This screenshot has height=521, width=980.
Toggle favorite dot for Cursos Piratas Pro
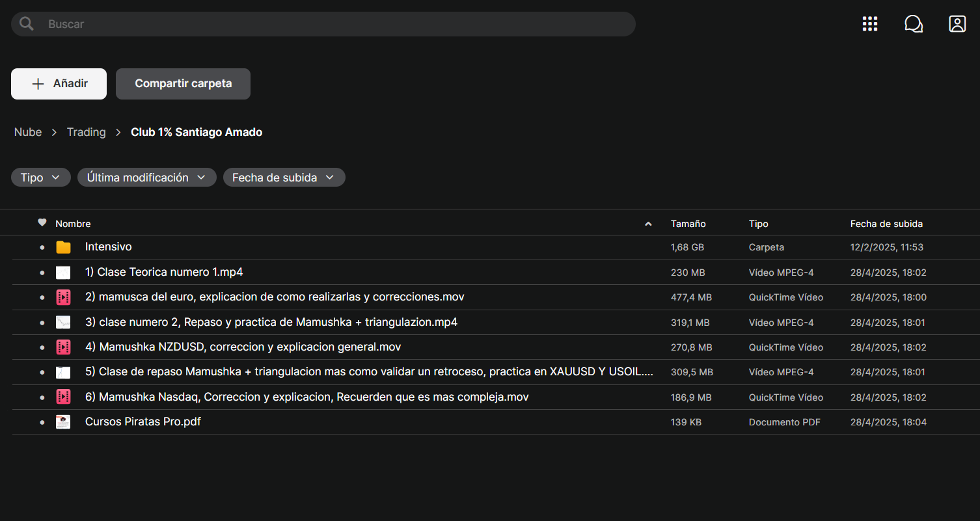[x=42, y=422]
